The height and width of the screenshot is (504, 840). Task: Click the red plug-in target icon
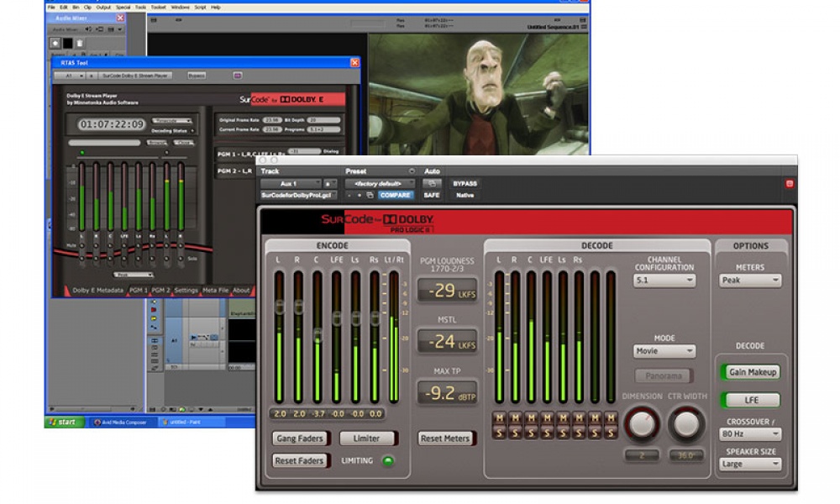coord(789,183)
